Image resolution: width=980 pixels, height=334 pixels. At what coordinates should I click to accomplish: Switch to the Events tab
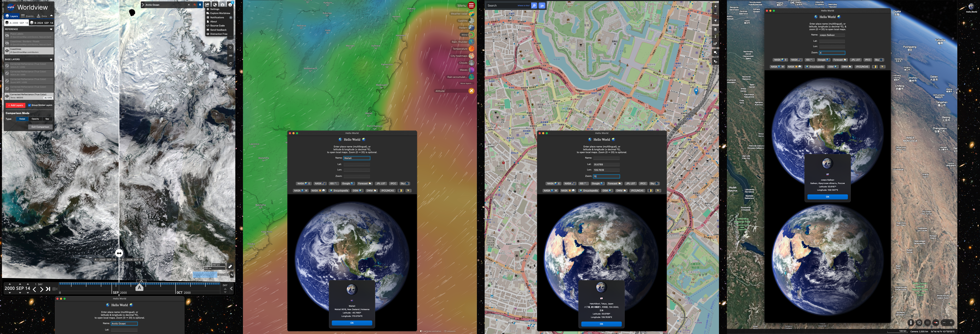[27, 16]
